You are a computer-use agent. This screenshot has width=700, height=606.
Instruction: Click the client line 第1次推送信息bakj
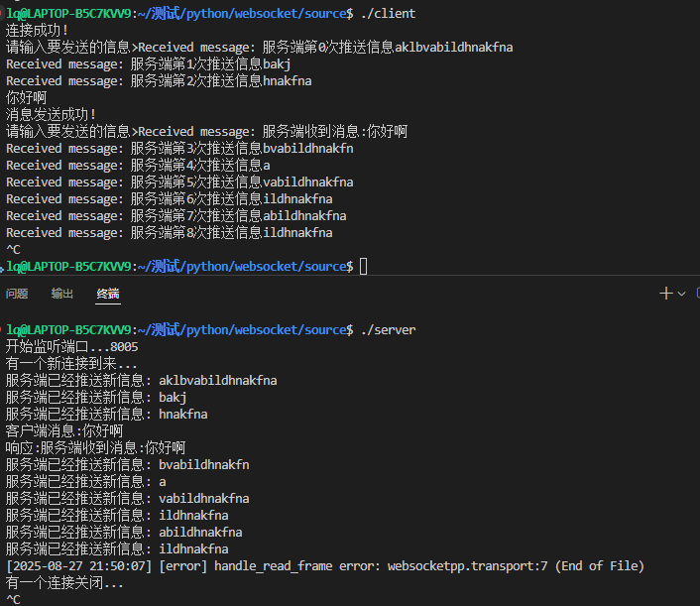tap(148, 64)
